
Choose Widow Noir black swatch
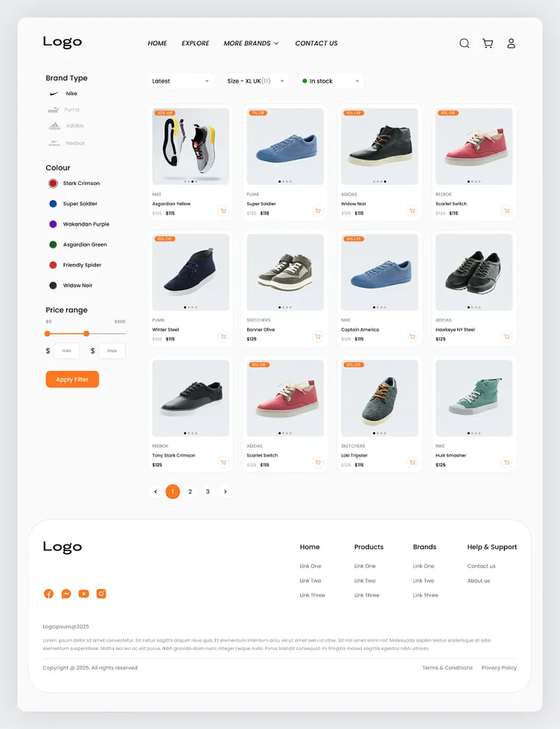(53, 285)
